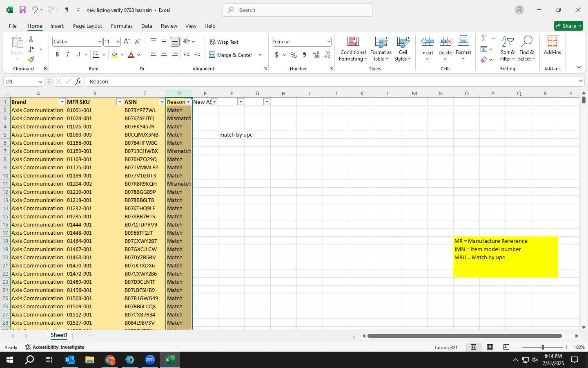This screenshot has width=588, height=368.
Task: Click Accessibility: Investigate in status bar
Action: 55,347
